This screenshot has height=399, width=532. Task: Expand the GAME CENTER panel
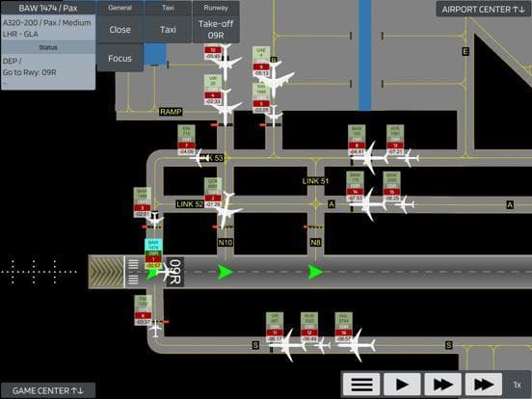[x=48, y=390]
